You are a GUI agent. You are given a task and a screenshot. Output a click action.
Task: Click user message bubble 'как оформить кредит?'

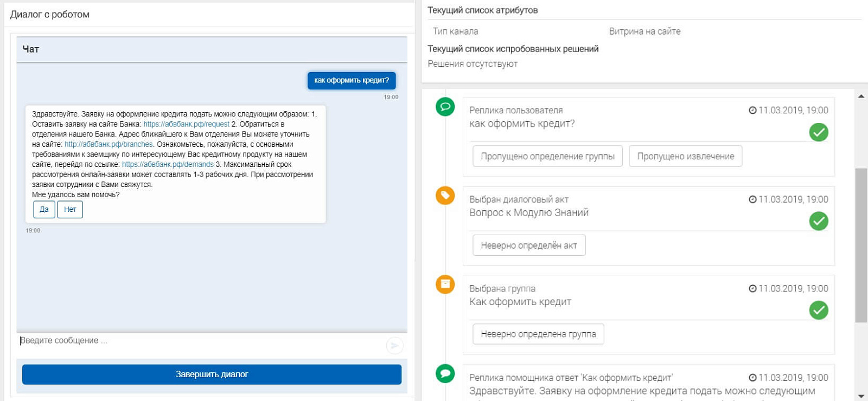click(352, 80)
